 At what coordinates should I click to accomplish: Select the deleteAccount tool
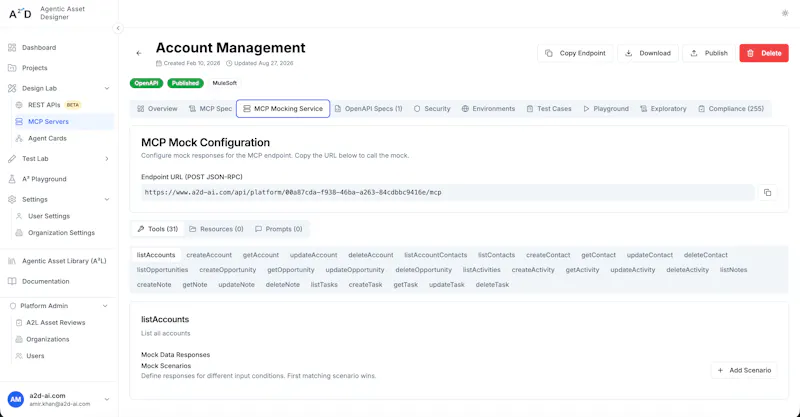click(x=371, y=255)
